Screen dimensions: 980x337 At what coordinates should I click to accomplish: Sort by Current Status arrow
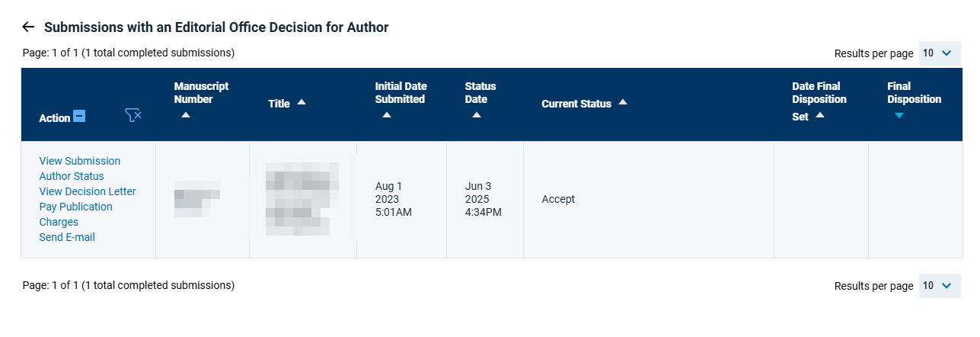coord(623,102)
